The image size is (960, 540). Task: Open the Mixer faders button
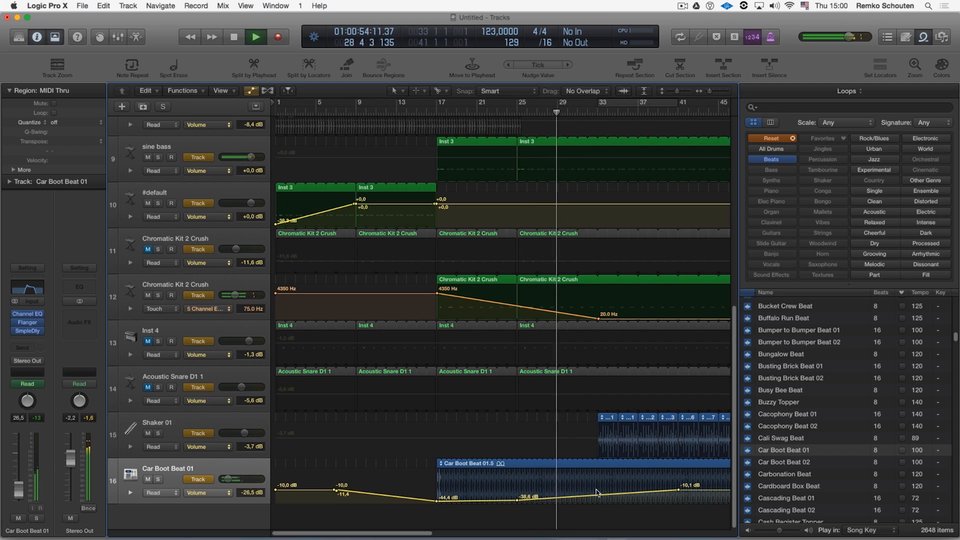118,37
